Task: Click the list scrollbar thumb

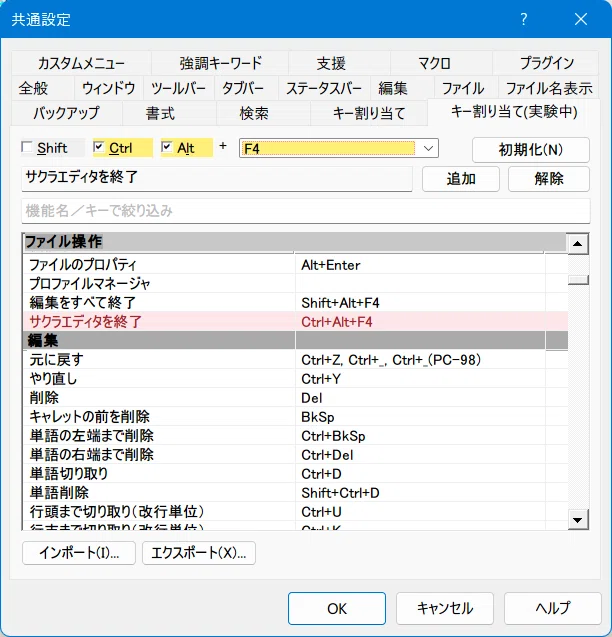Action: (x=578, y=280)
